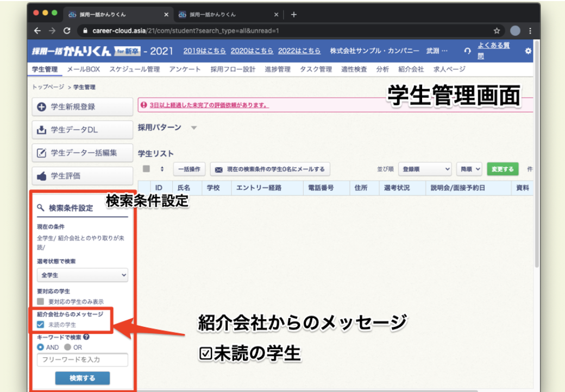Open the メールBOX menu tab
The width and height of the screenshot is (565, 392).
[x=83, y=69]
